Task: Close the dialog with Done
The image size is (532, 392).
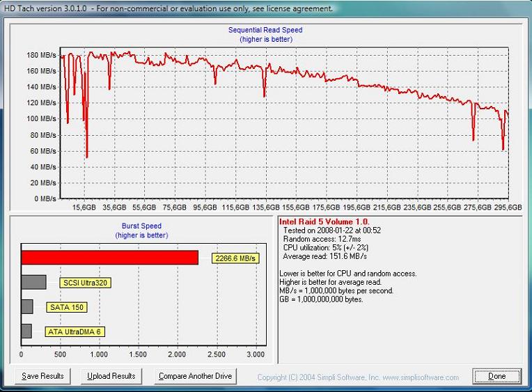Action: [x=496, y=376]
